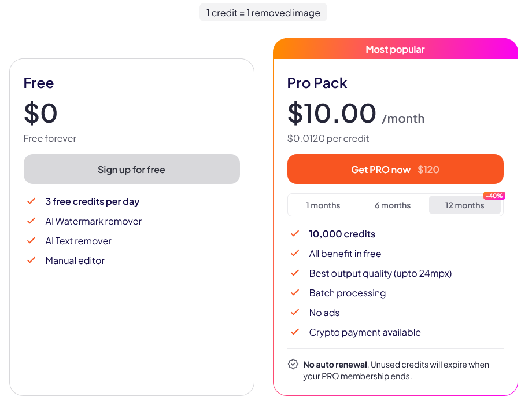Screen dimensions: 532x415
Task: Click the checkmark next to Manual editor
Action: coord(31,260)
